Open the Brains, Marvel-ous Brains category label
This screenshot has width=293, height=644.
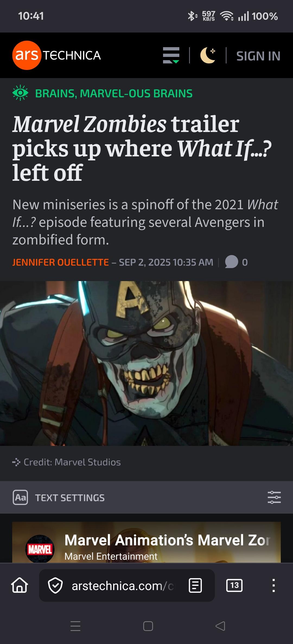tap(114, 94)
